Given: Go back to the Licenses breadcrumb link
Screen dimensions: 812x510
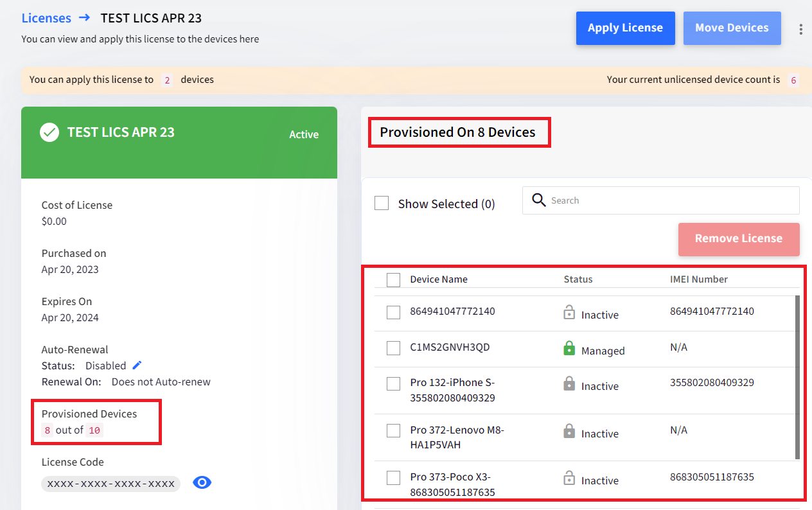Looking at the screenshot, I should (x=46, y=18).
